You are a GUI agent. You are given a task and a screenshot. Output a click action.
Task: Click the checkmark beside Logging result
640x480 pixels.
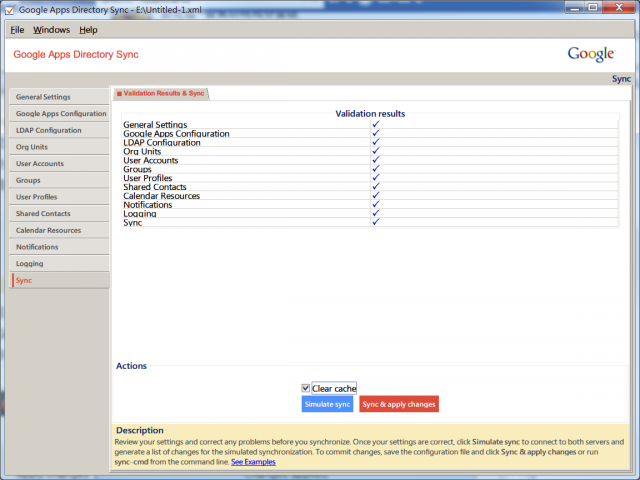click(x=376, y=213)
